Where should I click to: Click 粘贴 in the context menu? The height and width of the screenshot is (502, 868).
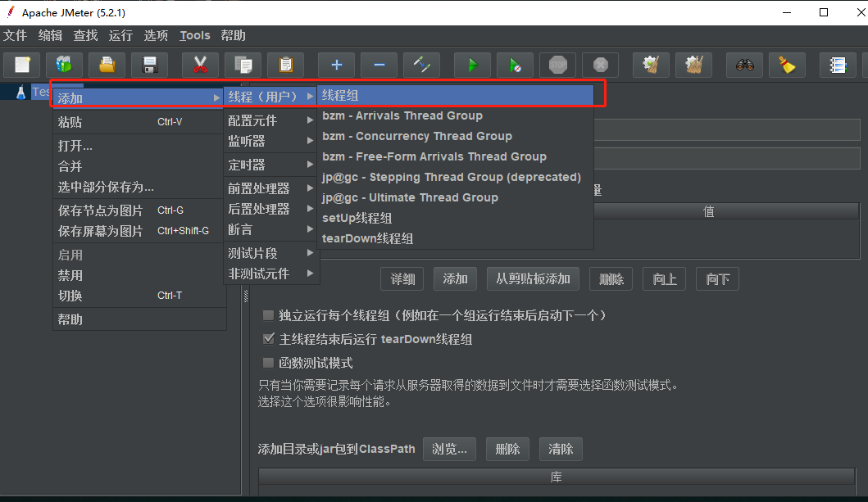click(x=139, y=122)
